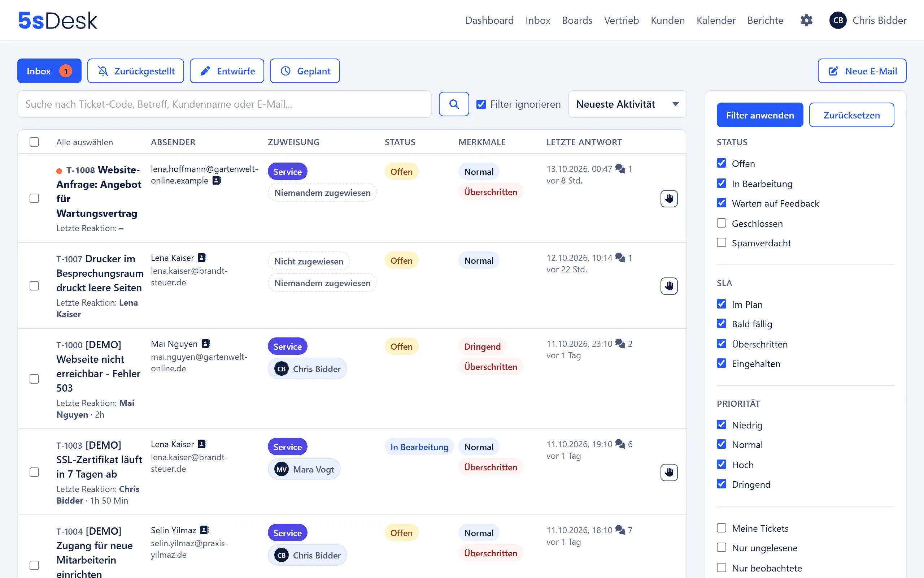Screen dimensions: 924x578
Task: Open ticket T-1003 SSL-Zertifikat subject
Action: pos(99,460)
